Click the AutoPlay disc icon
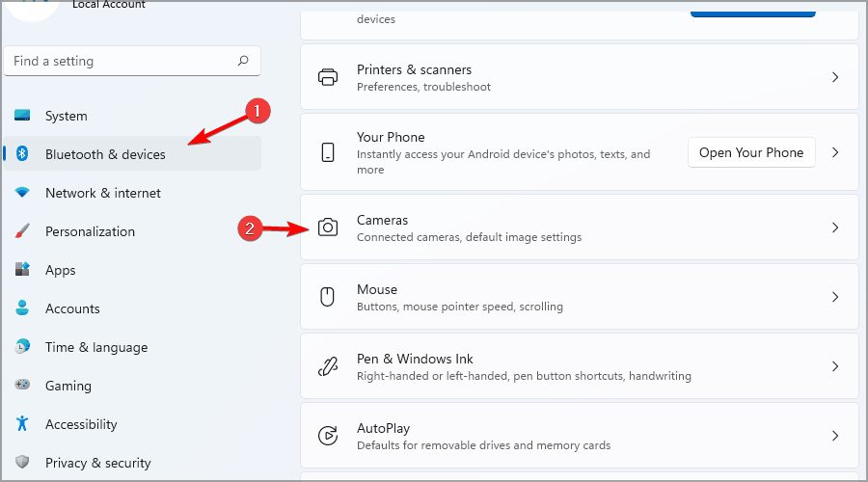This screenshot has width=868, height=482. [328, 436]
